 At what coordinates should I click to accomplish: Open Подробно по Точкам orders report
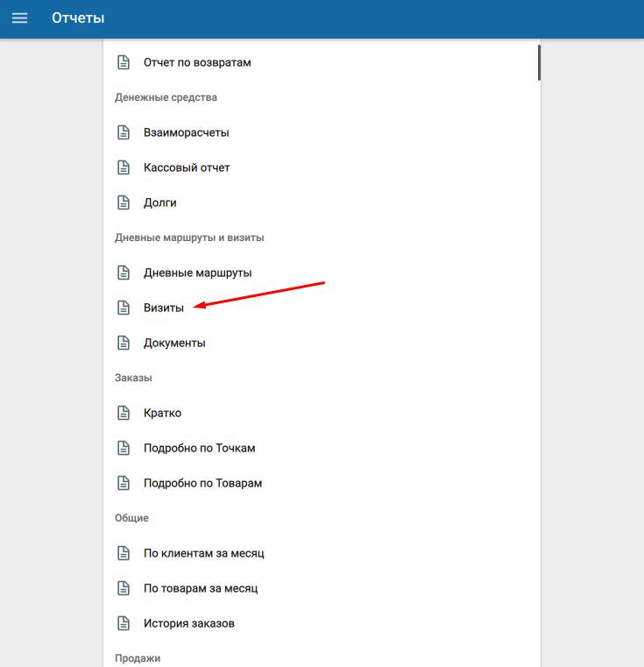pyautogui.click(x=199, y=448)
